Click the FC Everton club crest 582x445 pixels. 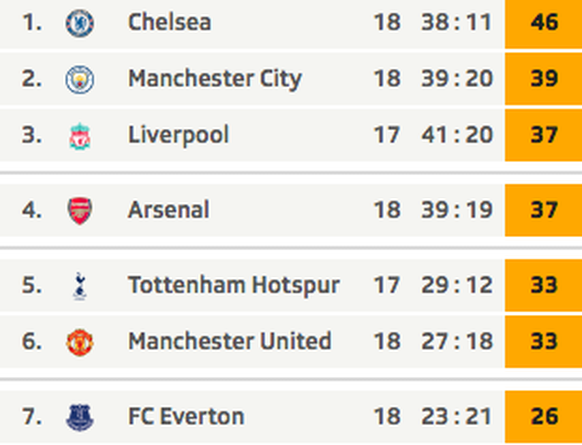[80, 417]
